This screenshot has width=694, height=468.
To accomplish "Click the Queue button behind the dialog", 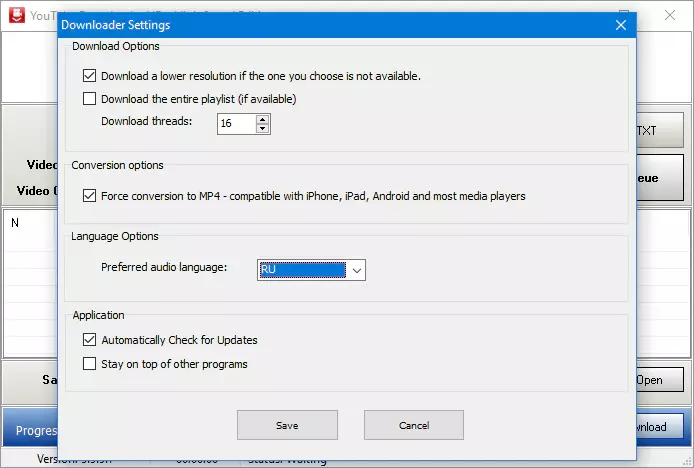I will pos(659,177).
